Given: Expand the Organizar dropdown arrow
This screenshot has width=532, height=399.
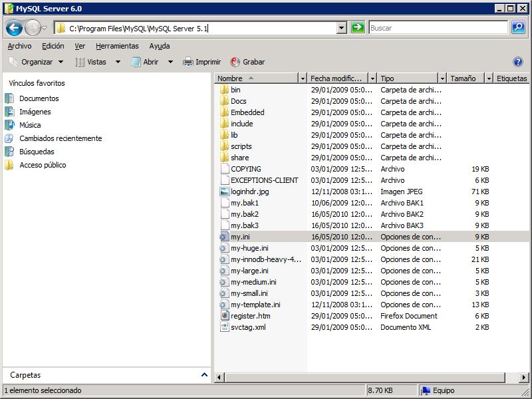Looking at the screenshot, I should (x=61, y=62).
